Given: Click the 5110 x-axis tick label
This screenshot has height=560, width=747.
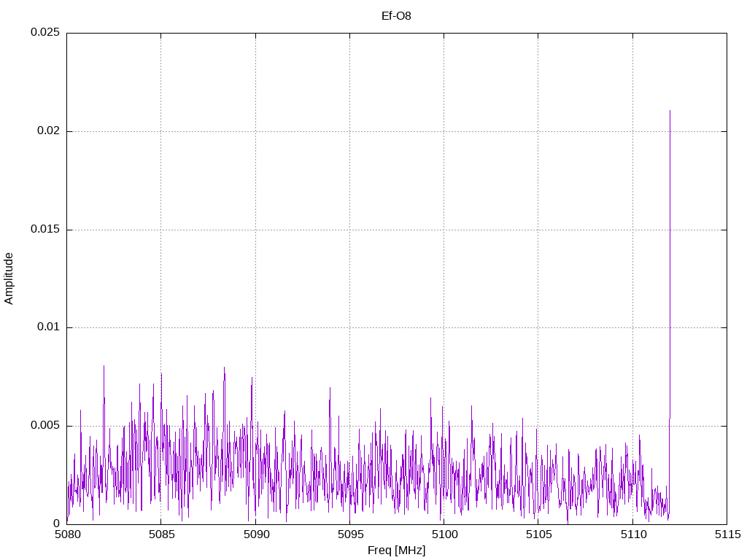Looking at the screenshot, I should (633, 534).
